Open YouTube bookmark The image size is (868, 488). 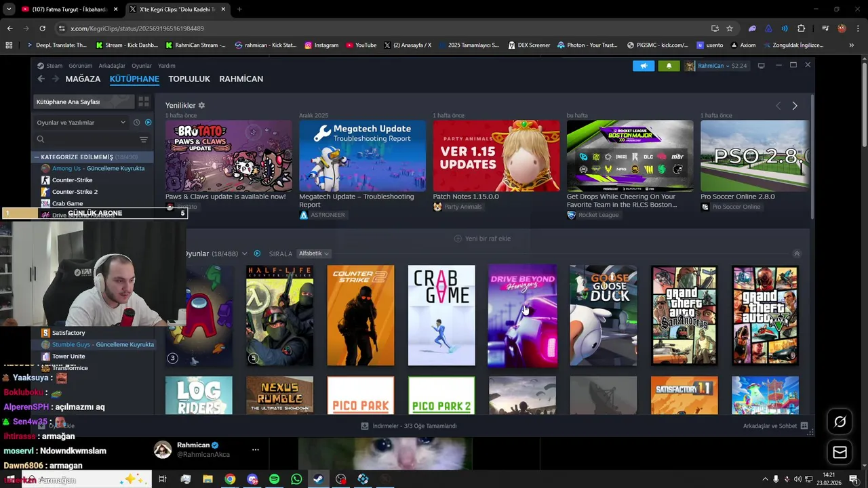pyautogui.click(x=361, y=45)
